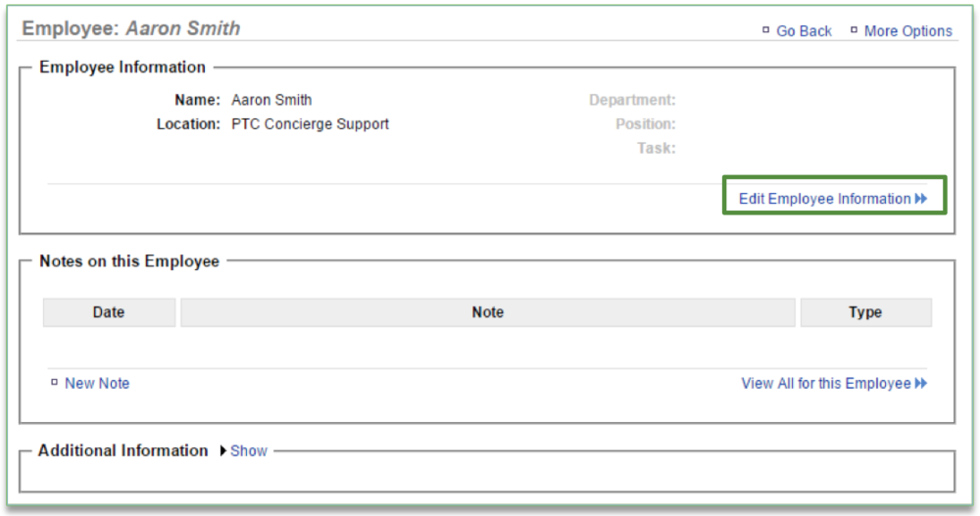Click the Employee: Aaron Smith page title
Viewport: 980px width, 516px height.
point(131,28)
